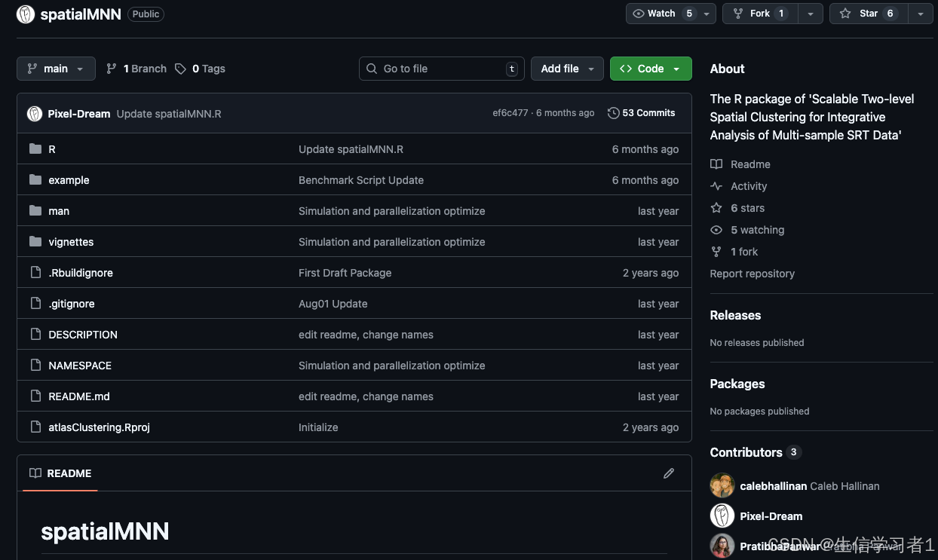The height and width of the screenshot is (560, 938).
Task: Click the example folder icon
Action: point(35,179)
